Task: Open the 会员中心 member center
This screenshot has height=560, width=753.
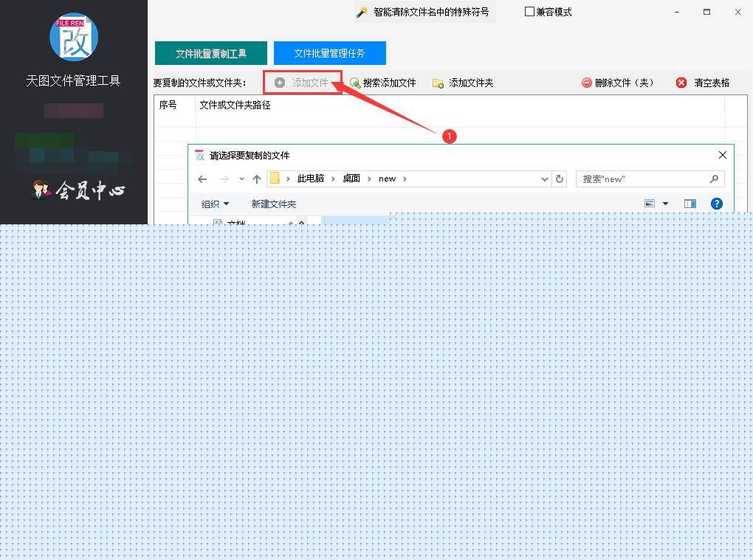Action: click(x=78, y=190)
